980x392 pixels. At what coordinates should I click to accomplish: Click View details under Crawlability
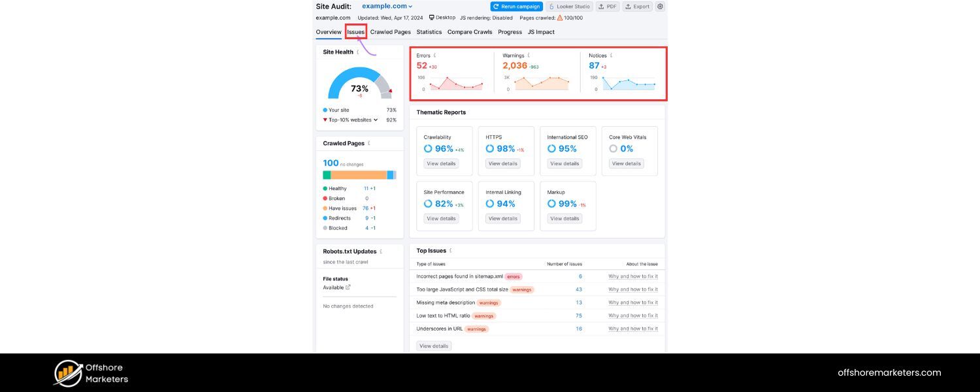[441, 163]
